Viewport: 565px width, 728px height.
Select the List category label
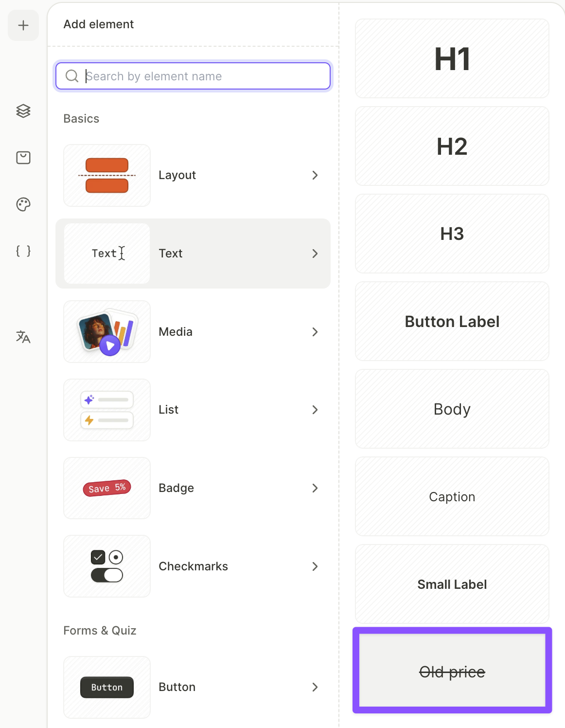point(169,410)
